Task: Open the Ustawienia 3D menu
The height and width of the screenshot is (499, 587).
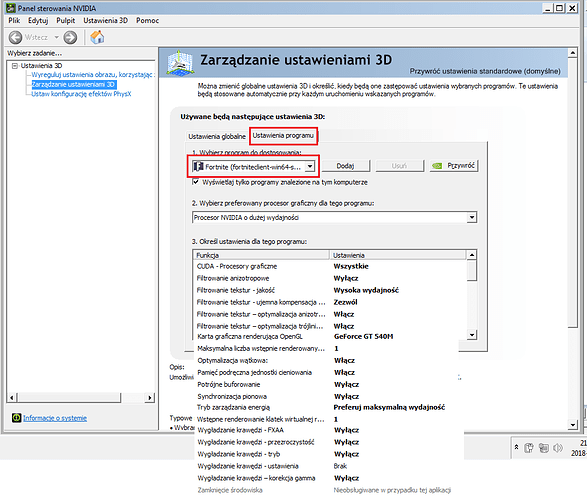Action: [106, 21]
